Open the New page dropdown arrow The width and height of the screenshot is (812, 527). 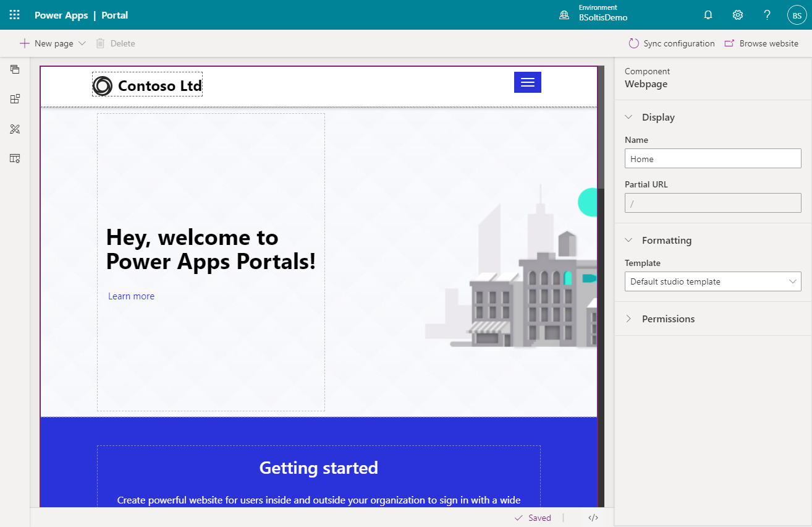[82, 43]
